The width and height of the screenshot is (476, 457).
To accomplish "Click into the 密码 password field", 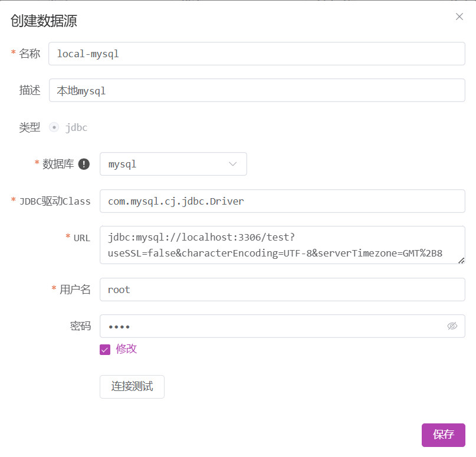I will (x=271, y=326).
